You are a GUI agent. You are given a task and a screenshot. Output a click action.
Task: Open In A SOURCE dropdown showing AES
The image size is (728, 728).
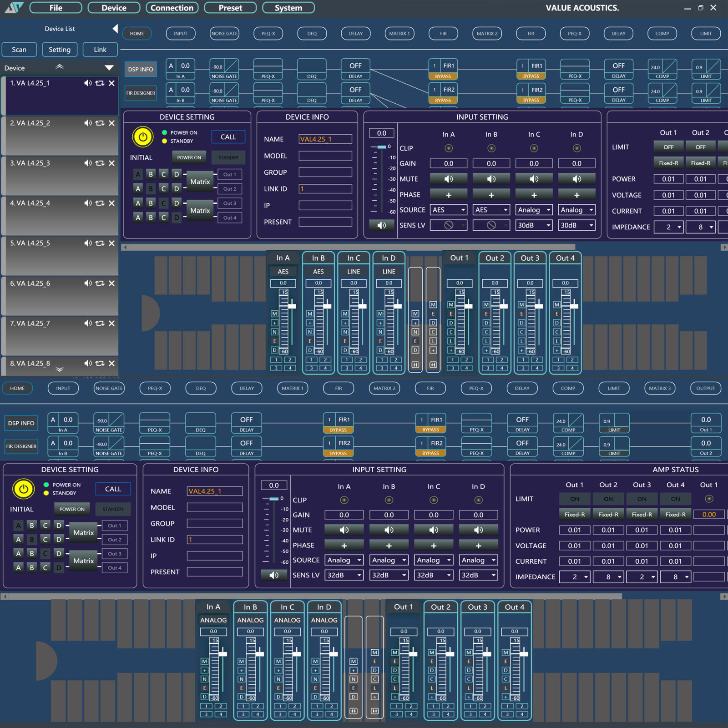click(x=449, y=210)
